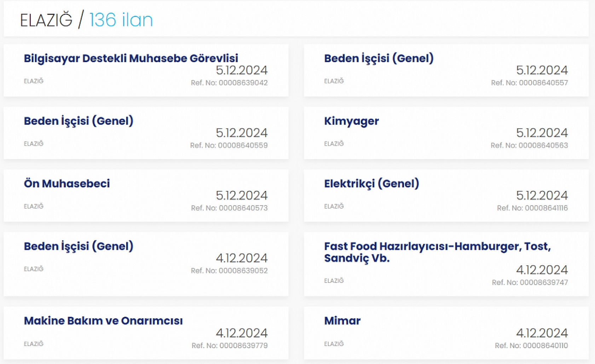
Task: Open the Elektrikçi (Genel) listing
Action: [x=371, y=184]
